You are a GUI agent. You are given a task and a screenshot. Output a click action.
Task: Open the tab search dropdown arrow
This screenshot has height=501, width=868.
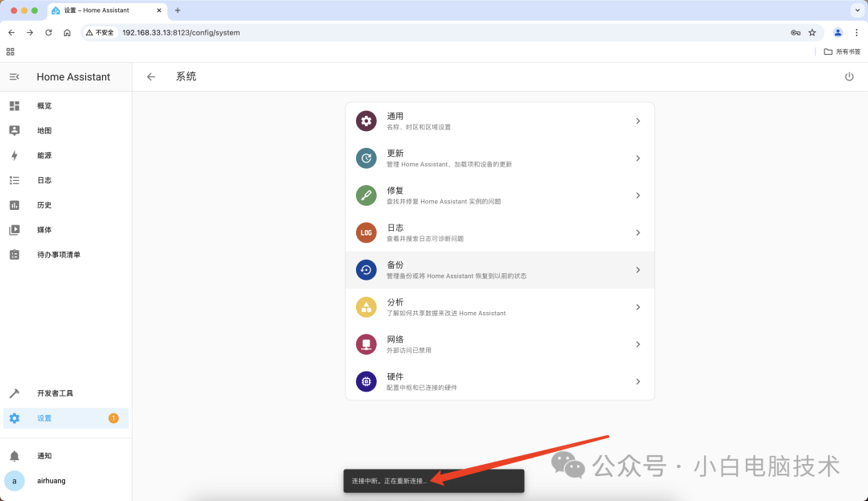[858, 10]
